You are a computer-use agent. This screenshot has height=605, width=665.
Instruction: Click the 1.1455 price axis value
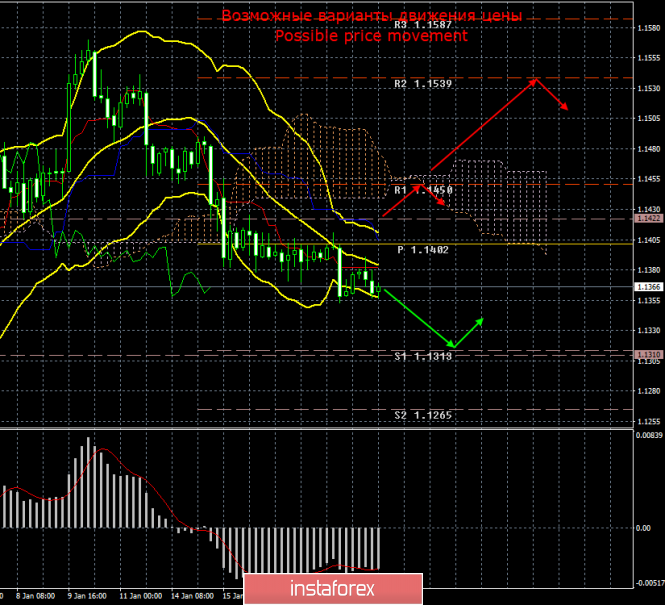coord(649,179)
